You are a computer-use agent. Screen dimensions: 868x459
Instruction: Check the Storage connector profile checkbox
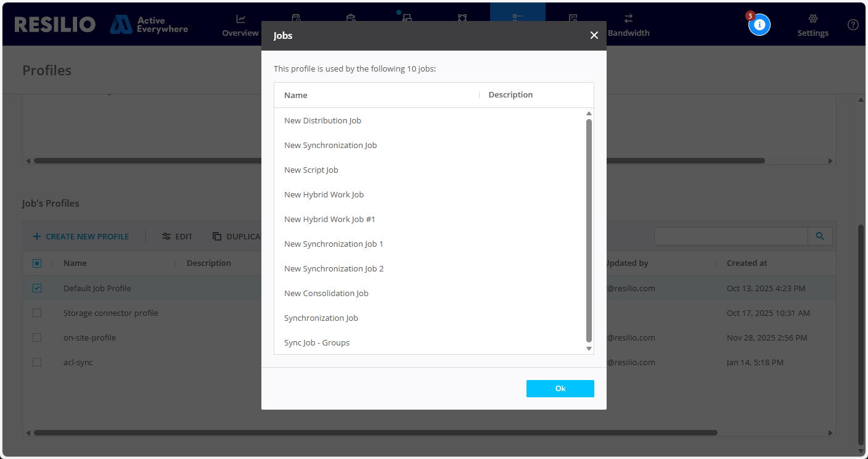(x=37, y=313)
